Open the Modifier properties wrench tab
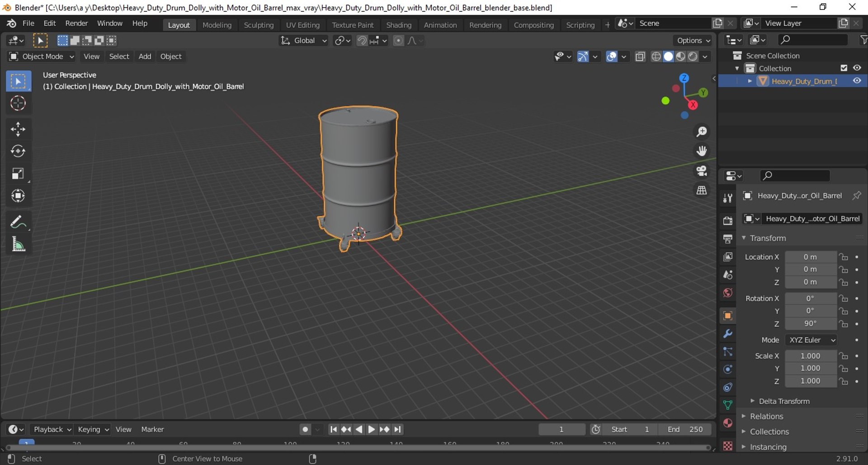The width and height of the screenshot is (868, 465). [x=727, y=334]
